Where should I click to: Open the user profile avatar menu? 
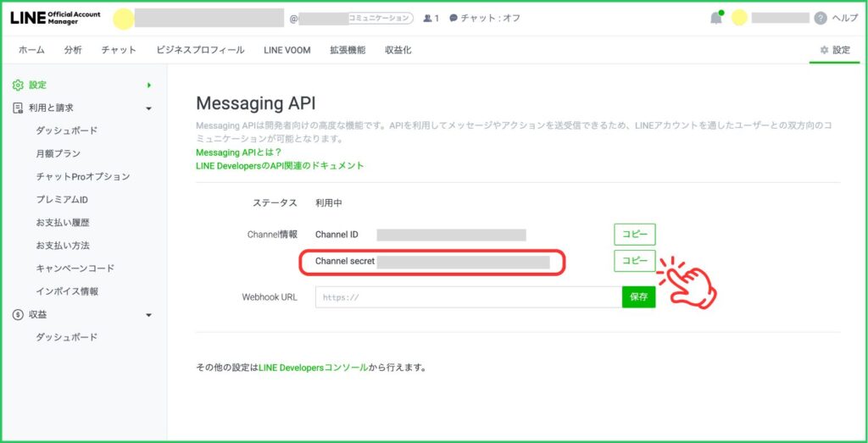739,18
